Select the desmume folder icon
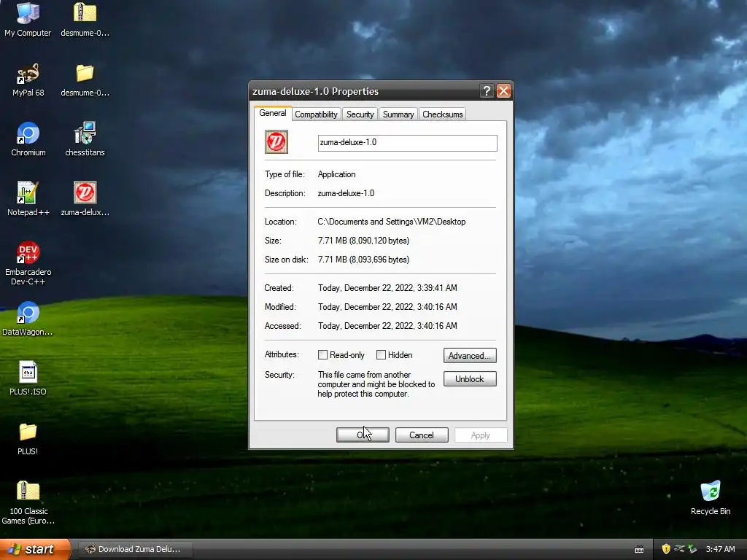 pos(85,80)
